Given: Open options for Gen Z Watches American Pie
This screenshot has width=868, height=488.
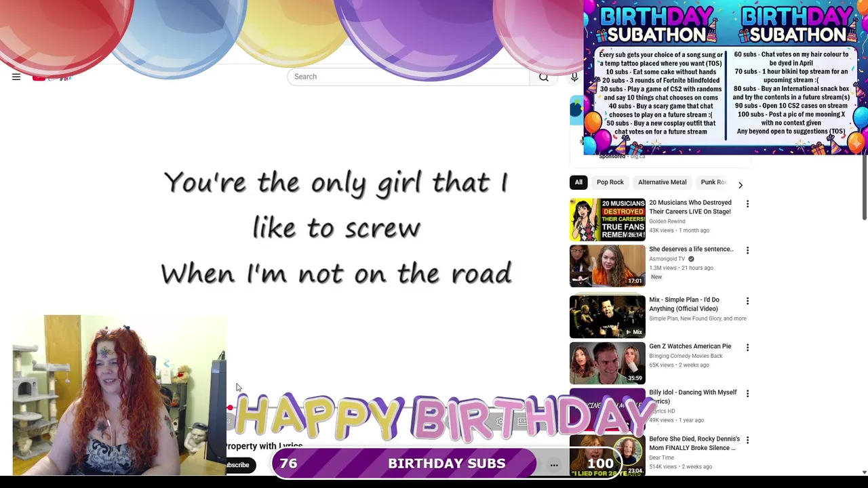Looking at the screenshot, I should click(x=747, y=348).
